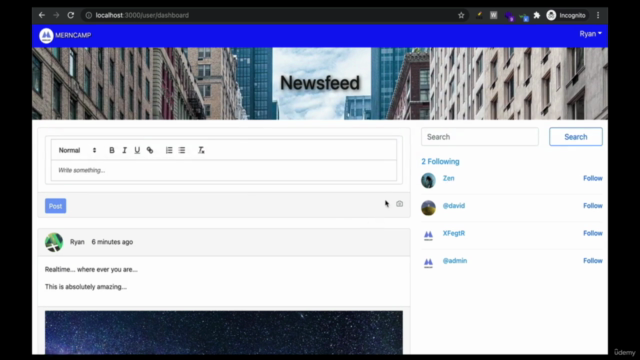Open Zen's profile name link
Viewport: 640px width, 360px height.
click(449, 178)
